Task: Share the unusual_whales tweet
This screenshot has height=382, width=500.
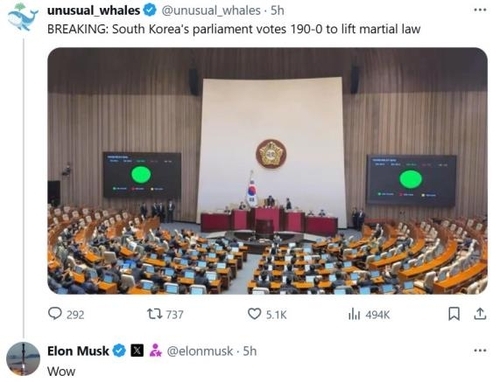Action: [480, 314]
